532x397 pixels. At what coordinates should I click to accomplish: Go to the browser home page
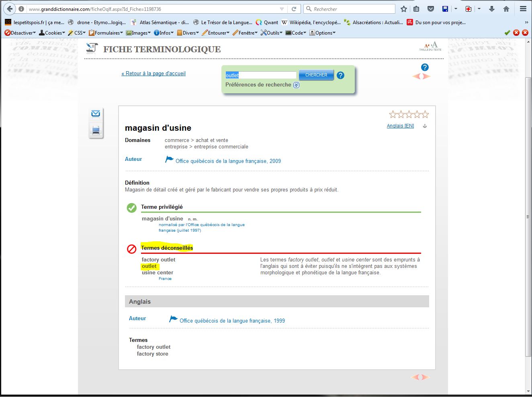pos(506,9)
